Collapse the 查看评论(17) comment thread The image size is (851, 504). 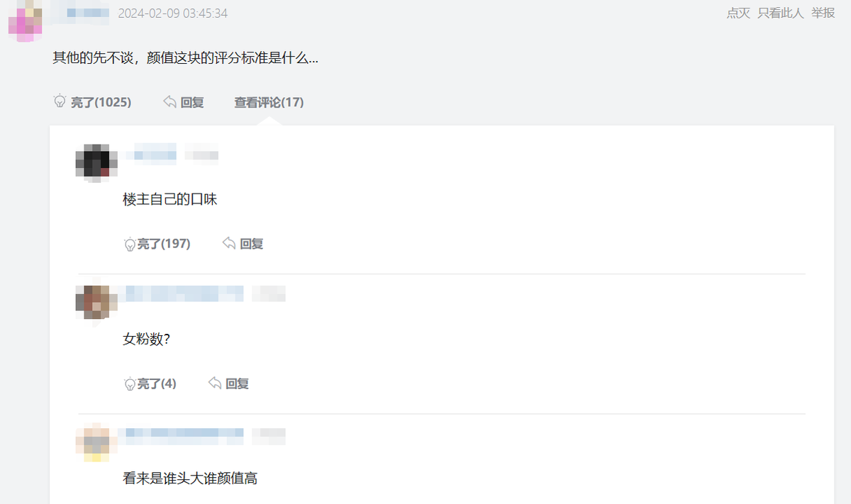click(x=269, y=102)
